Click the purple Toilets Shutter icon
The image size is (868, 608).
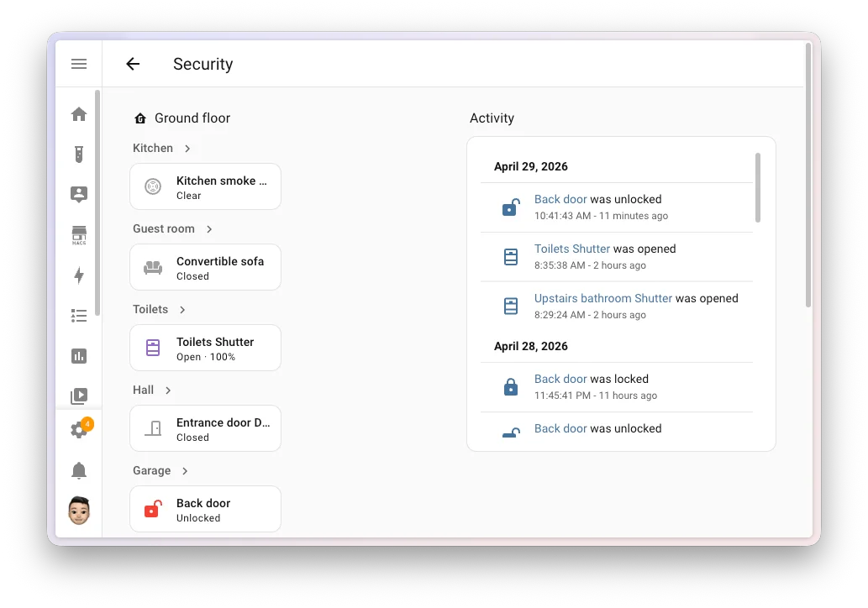coord(153,348)
